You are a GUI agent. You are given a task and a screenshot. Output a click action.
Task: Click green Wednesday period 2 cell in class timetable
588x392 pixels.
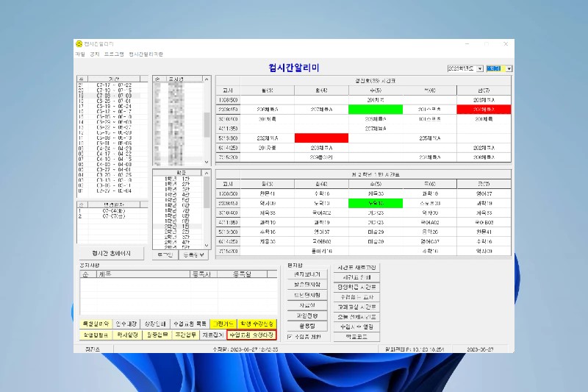pyautogui.click(x=376, y=203)
